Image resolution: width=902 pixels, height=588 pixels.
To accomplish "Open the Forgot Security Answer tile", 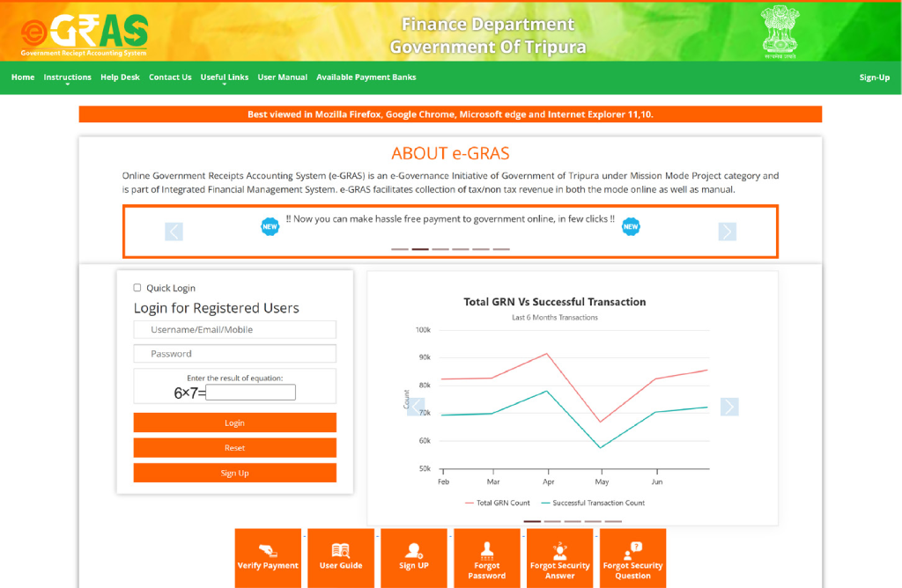I will (x=559, y=558).
